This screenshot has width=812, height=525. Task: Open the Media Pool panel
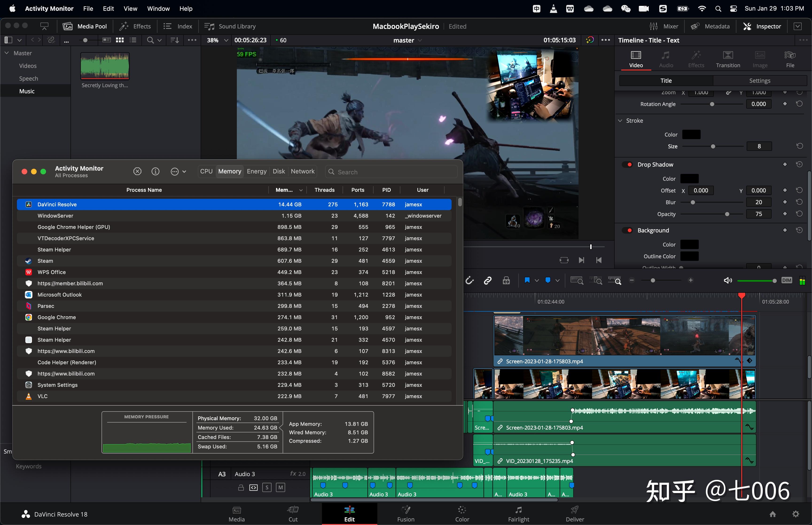pos(85,26)
